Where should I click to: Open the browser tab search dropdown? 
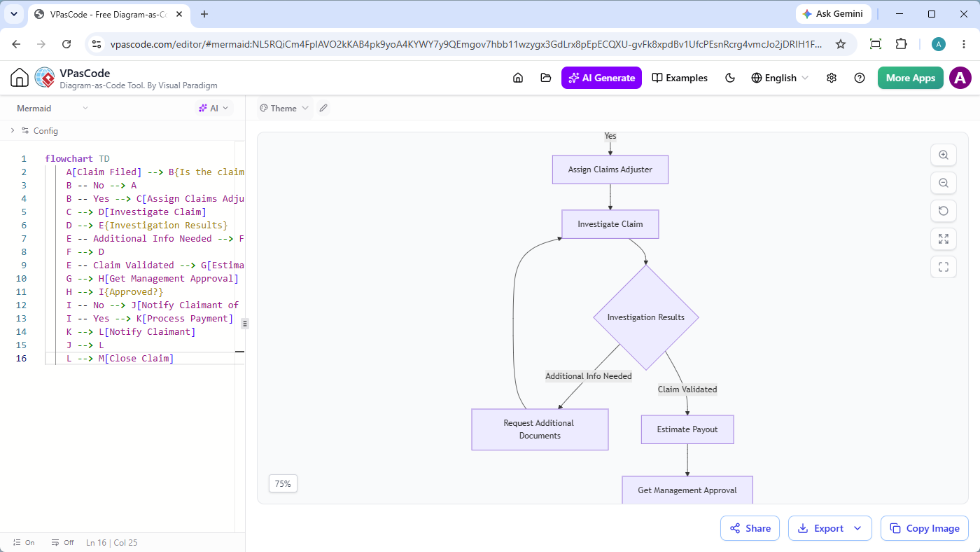tap(14, 14)
